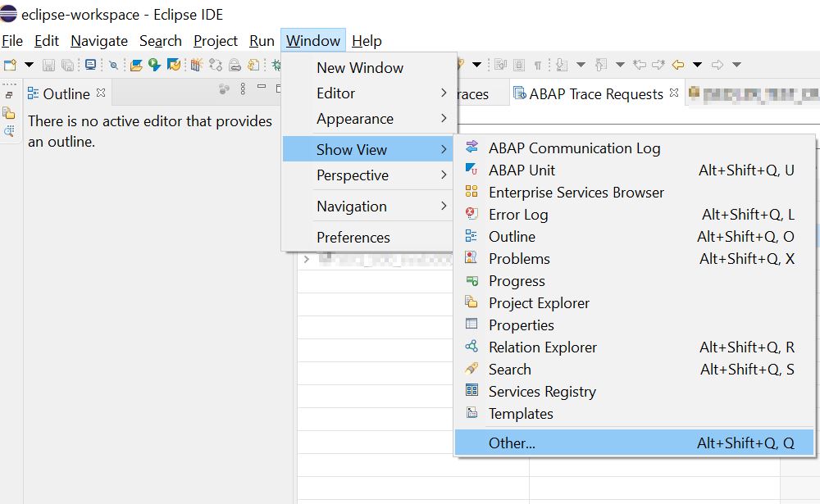Close the ABAP Trace Requests tab
820x504 pixels.
674,93
